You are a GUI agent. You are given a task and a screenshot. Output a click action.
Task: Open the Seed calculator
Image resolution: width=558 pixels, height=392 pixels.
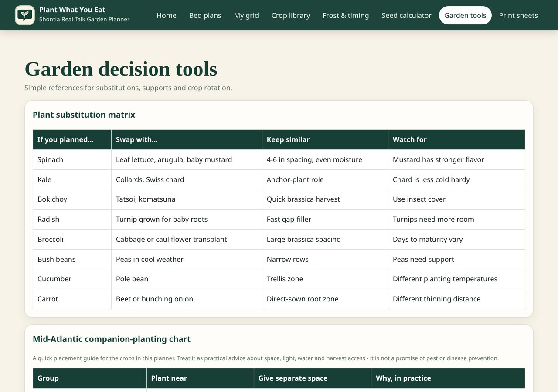pyautogui.click(x=406, y=15)
